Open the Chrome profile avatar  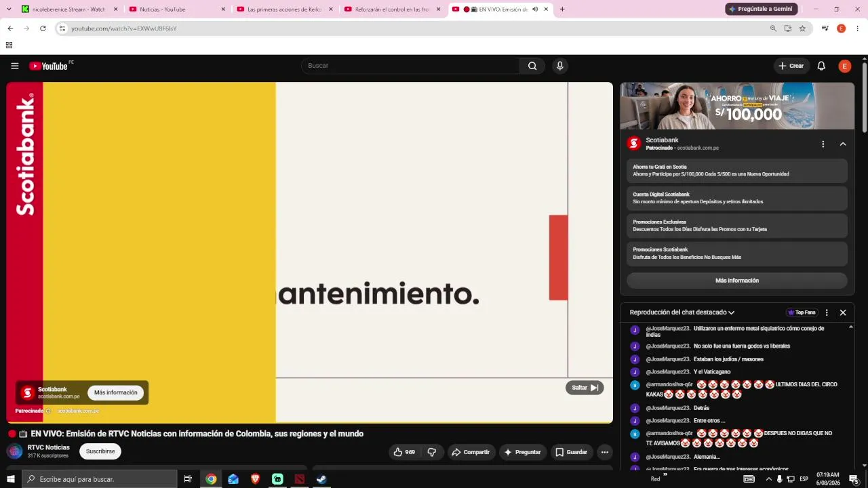842,28
